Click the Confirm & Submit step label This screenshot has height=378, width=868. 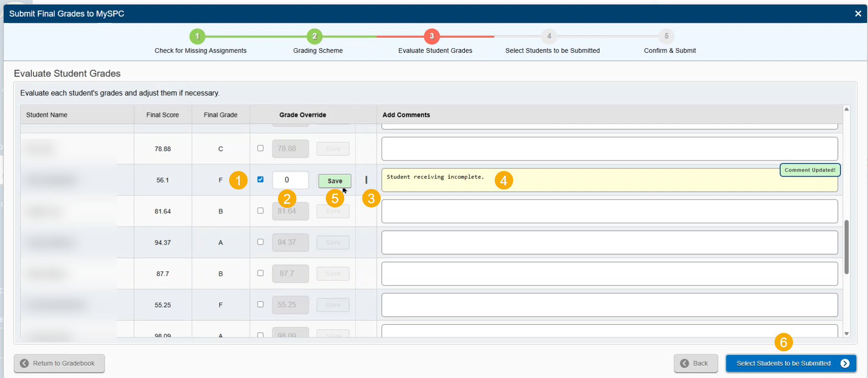pos(670,51)
